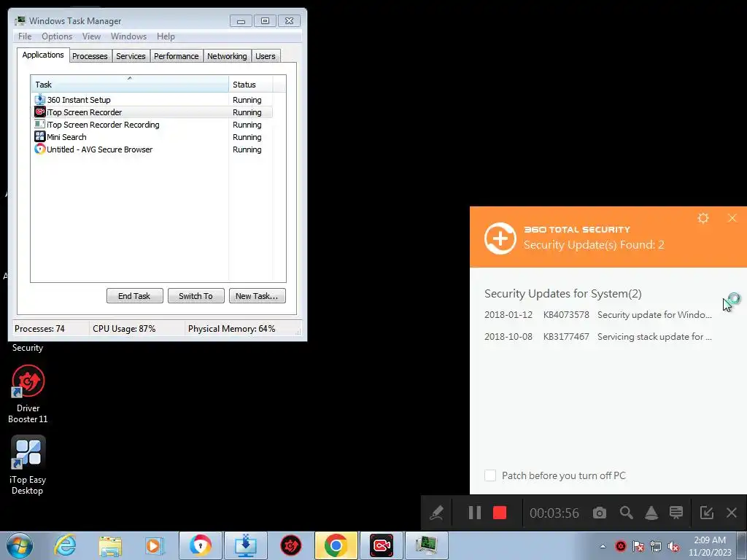Viewport: 747px width, 560px height.
Task: Click the New Task... button
Action: (258, 296)
